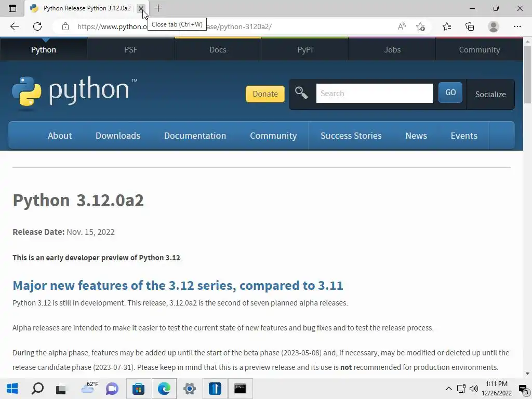Viewport: 532px width, 399px height.
Task: Select the PSF top tab
Action: coord(130,49)
